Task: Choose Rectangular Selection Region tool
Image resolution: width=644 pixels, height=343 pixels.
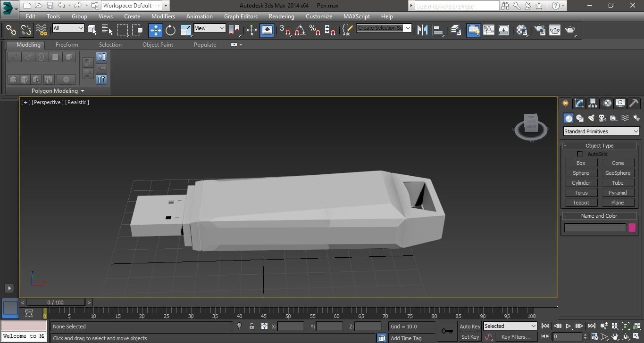Action: tap(123, 30)
